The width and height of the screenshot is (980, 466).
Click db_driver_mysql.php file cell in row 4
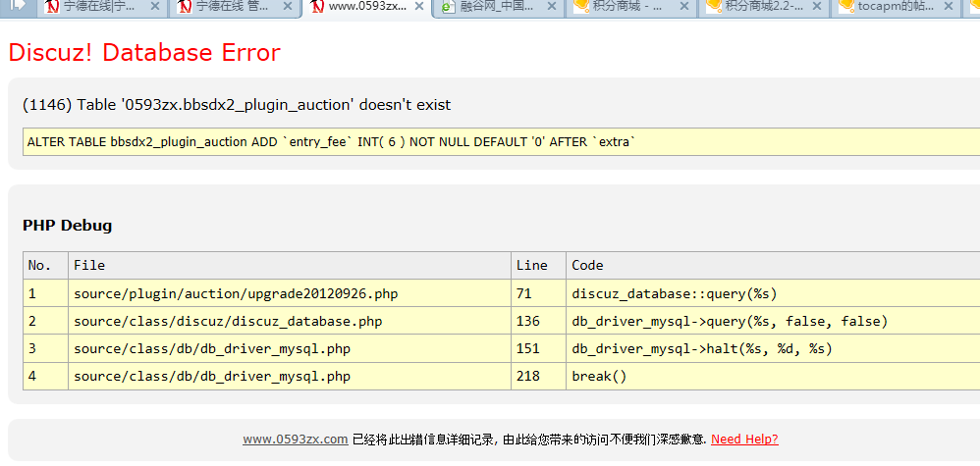tap(290, 376)
